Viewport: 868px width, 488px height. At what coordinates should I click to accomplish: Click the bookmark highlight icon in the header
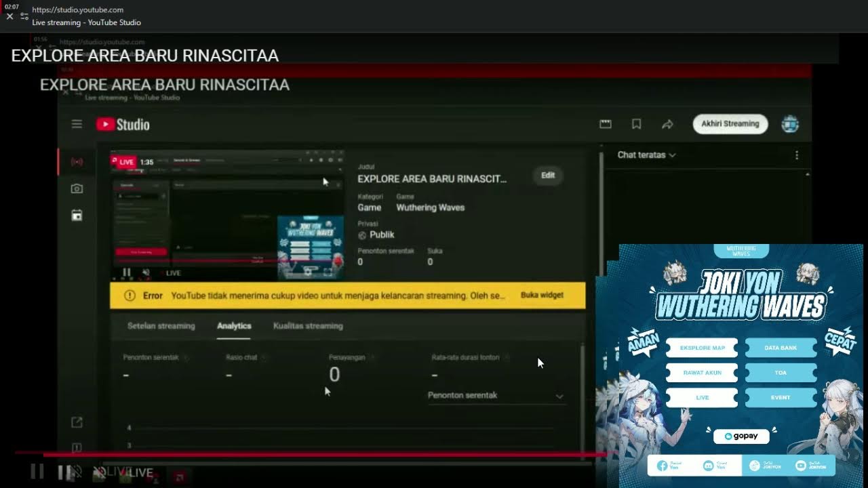tap(636, 124)
